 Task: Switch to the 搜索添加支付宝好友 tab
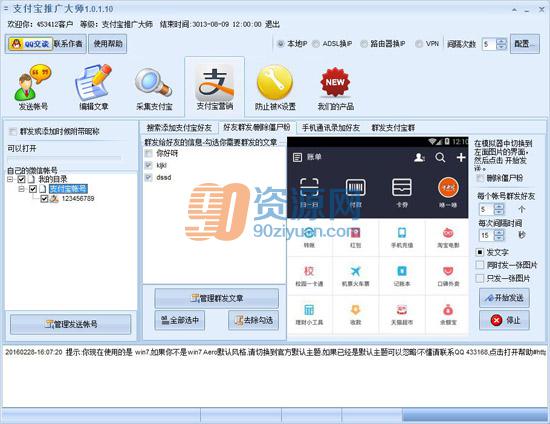coord(179,128)
